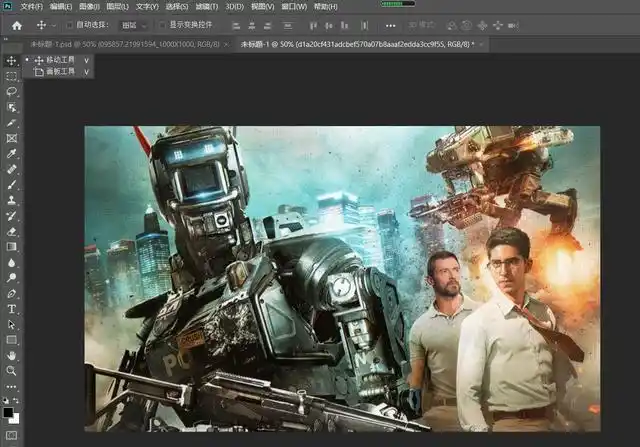Screen dimensions: 640x447
Task: Select the Lasso tool
Action: point(12,91)
